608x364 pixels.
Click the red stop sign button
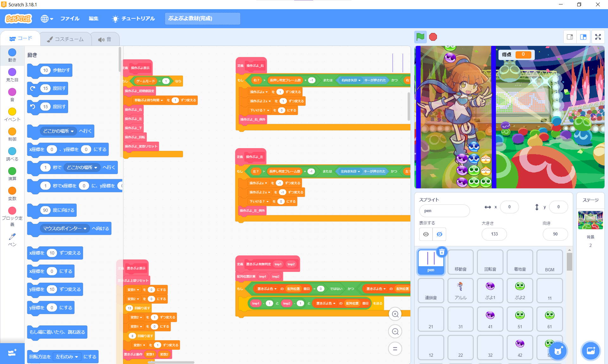[433, 37]
